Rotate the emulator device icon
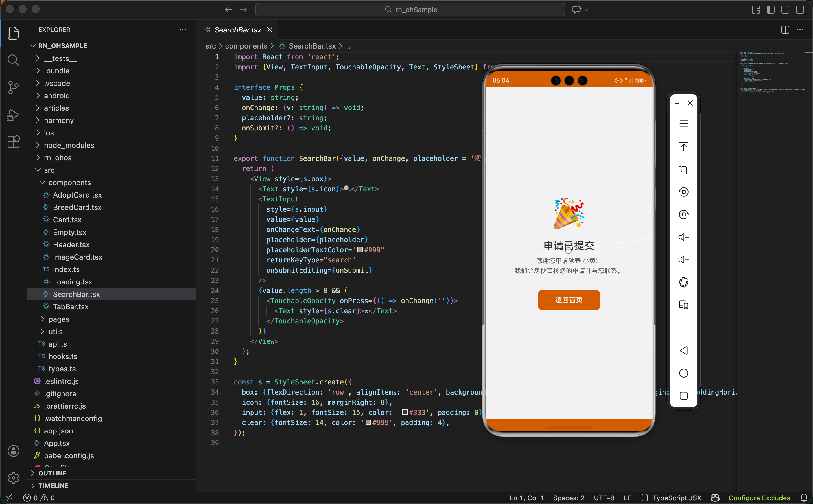 click(683, 282)
